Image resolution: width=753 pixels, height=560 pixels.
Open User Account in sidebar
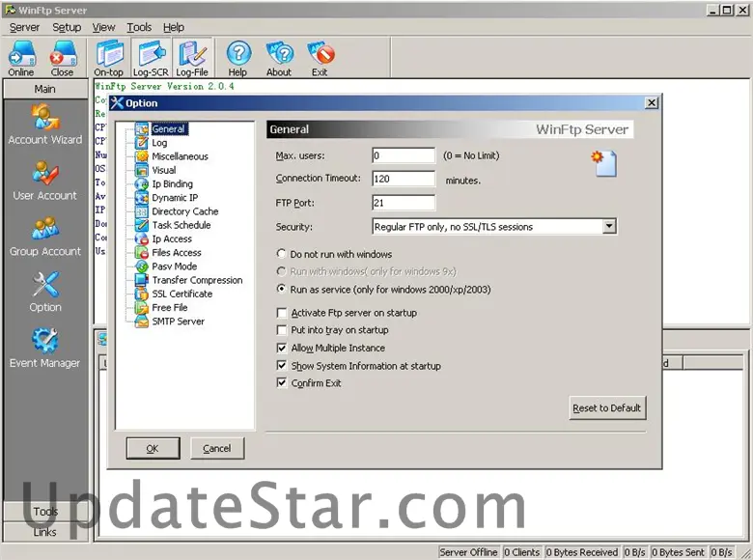[x=45, y=181]
